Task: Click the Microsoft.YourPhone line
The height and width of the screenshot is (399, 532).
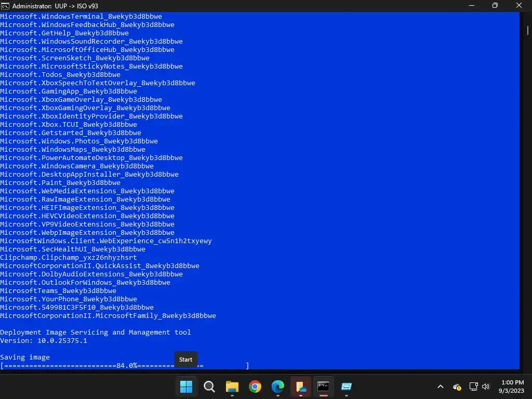Action: point(69,299)
